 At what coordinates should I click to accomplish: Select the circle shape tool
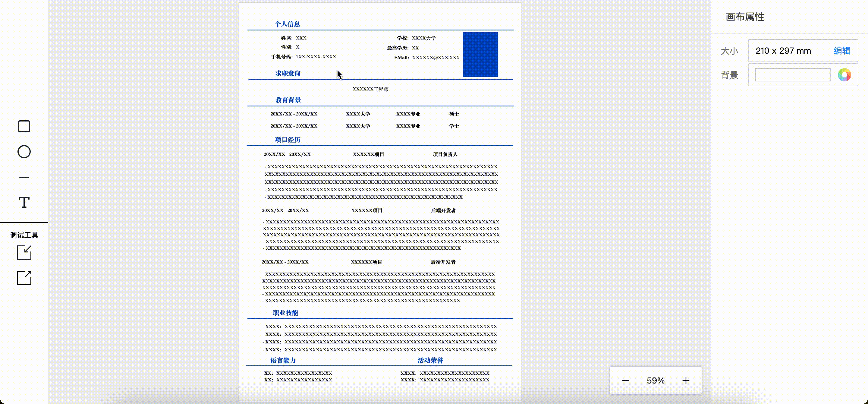tap(24, 152)
